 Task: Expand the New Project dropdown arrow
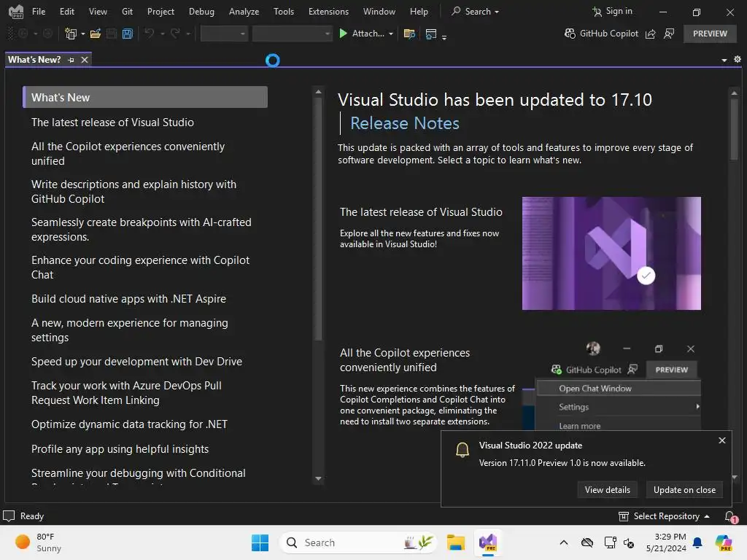point(83,34)
